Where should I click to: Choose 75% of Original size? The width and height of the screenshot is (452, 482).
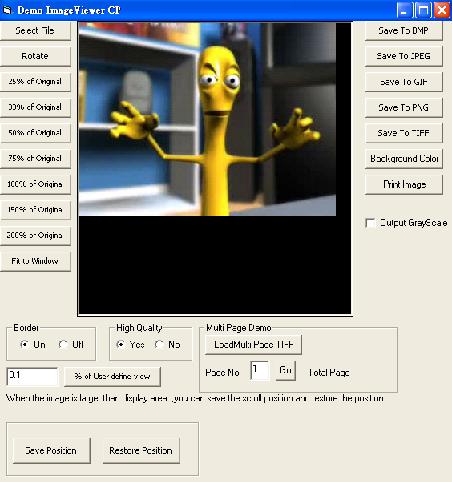[35, 158]
